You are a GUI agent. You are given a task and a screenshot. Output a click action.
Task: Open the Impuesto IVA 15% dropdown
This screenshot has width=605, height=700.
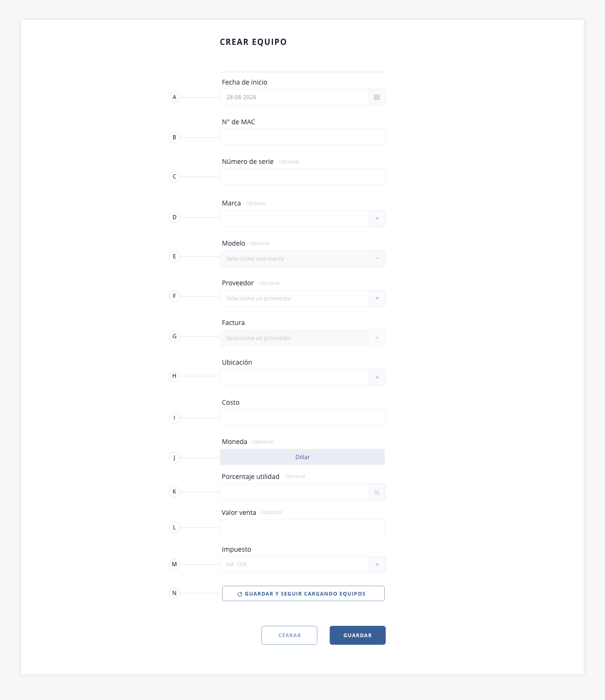[302, 564]
